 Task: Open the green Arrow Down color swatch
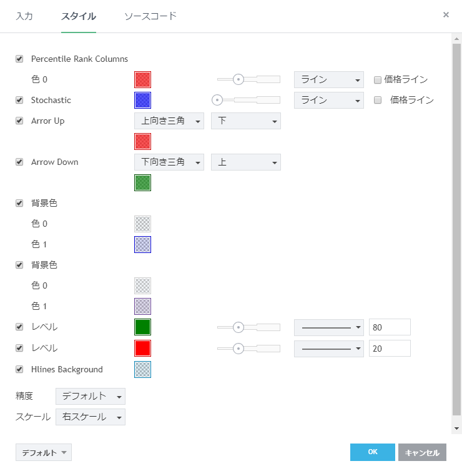pyautogui.click(x=142, y=182)
